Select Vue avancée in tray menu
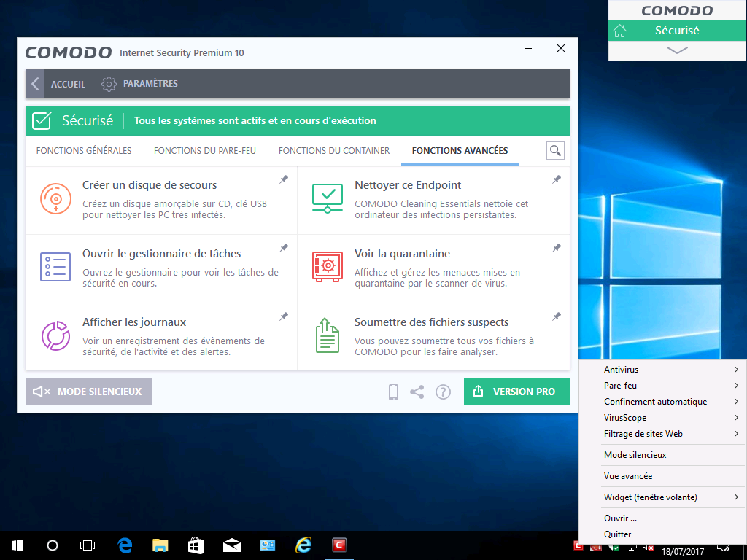This screenshot has height=560, width=747. pyautogui.click(x=628, y=476)
